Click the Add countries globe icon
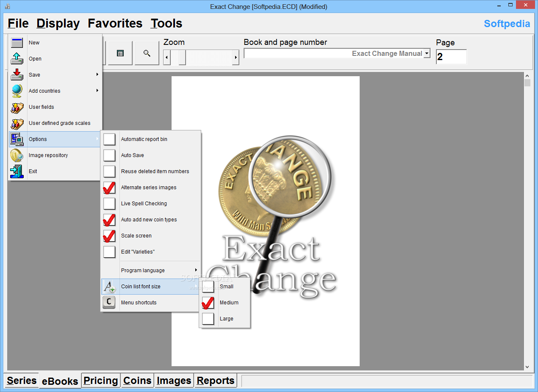This screenshot has height=392, width=538. pyautogui.click(x=17, y=91)
